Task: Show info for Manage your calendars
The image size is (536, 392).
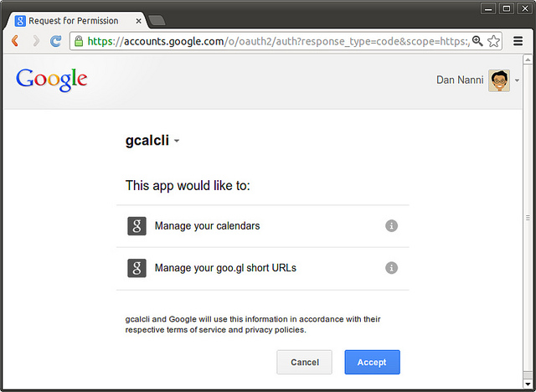Action: click(391, 226)
